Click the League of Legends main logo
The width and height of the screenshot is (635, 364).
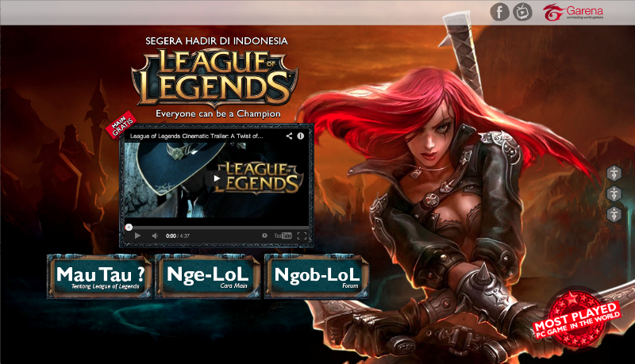(215, 78)
